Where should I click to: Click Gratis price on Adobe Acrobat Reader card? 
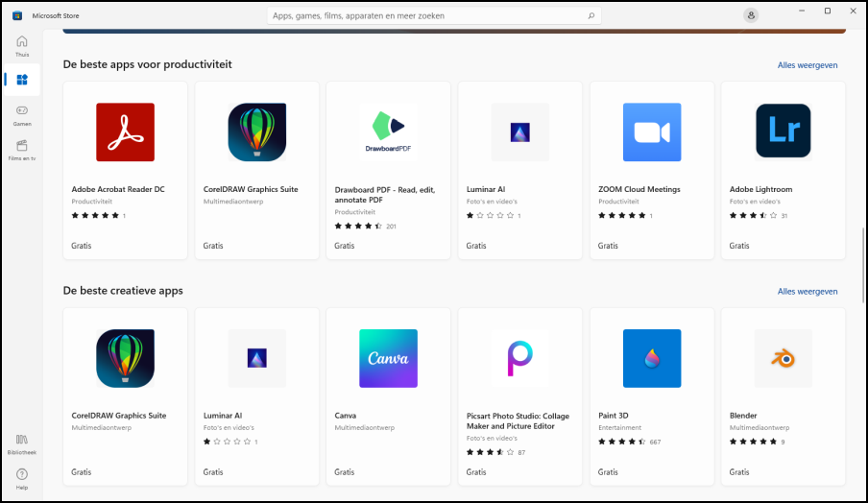(x=82, y=246)
